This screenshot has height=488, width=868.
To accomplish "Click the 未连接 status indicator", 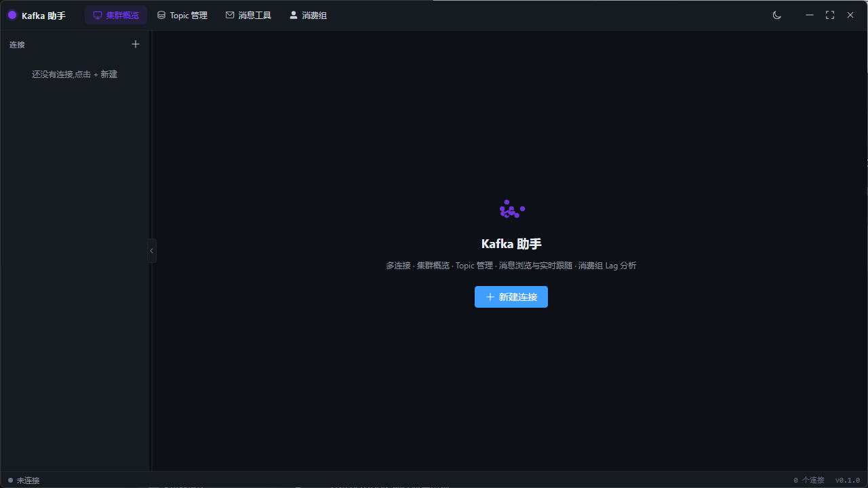I will click(x=24, y=480).
